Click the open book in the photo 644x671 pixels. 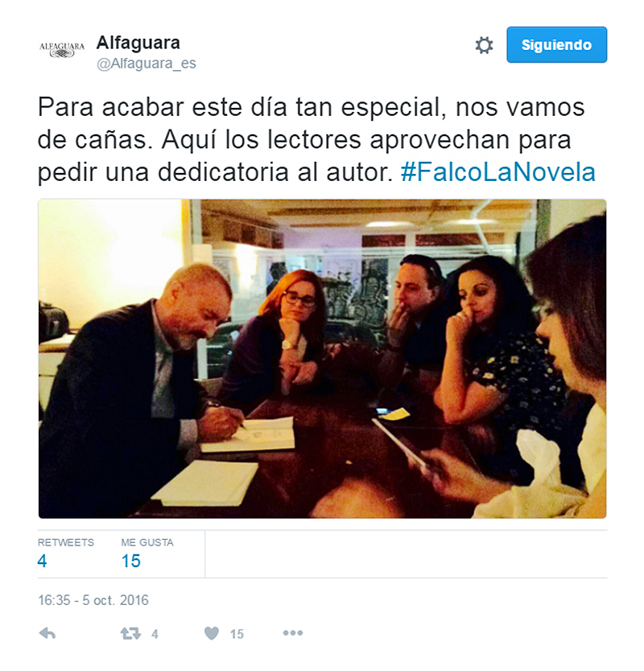pyautogui.click(x=249, y=434)
